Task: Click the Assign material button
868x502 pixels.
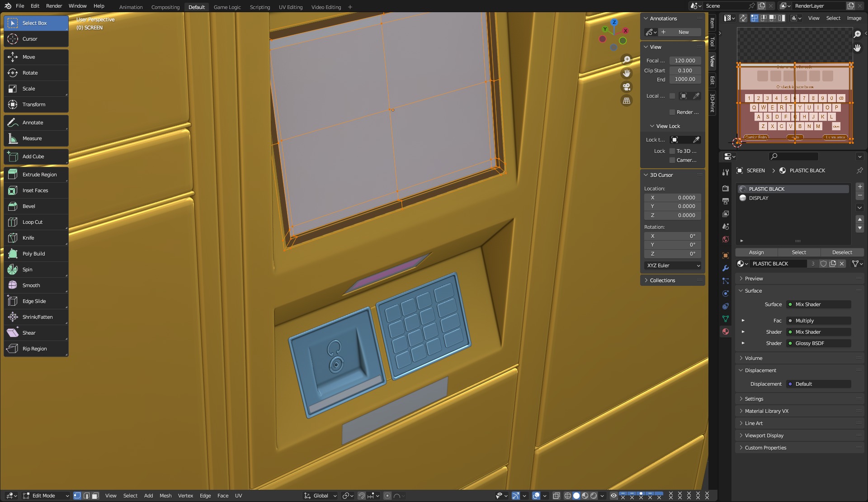Action: [756, 252]
